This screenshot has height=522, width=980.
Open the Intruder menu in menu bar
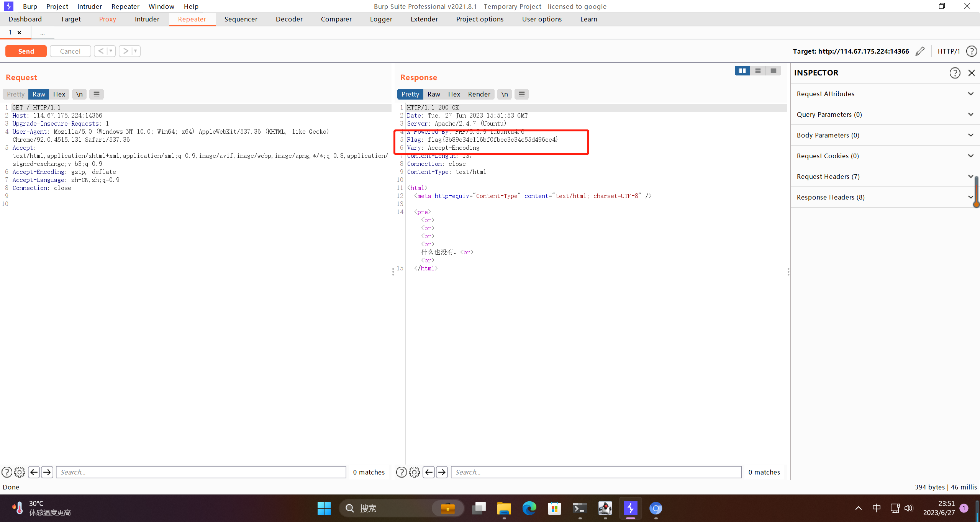(x=89, y=7)
